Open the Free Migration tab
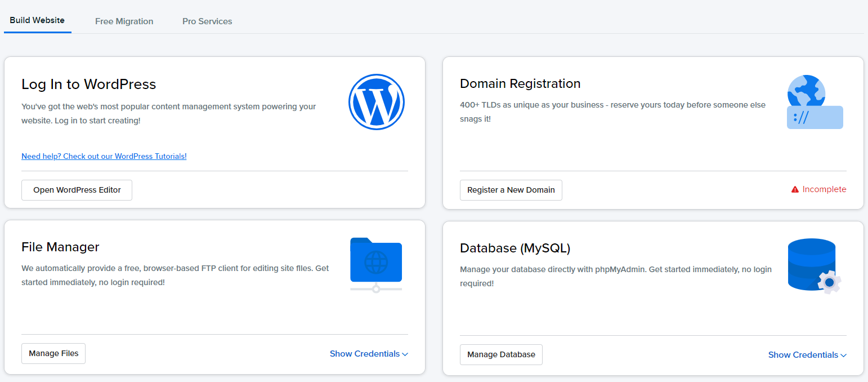Viewport: 868px width, 382px height. tap(124, 21)
